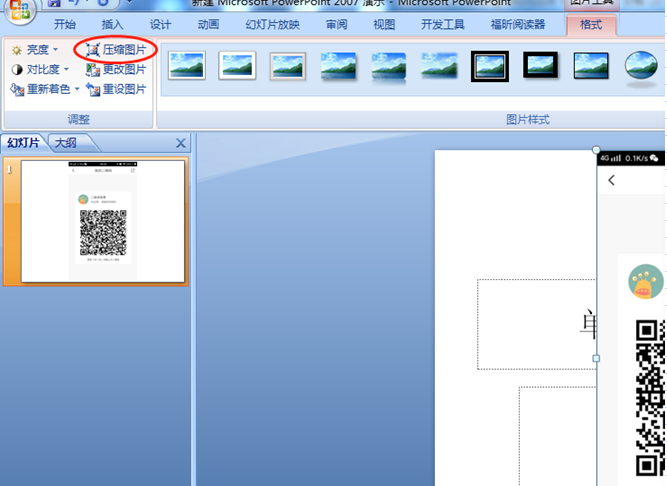The image size is (667, 486).
Task: Apply the sixth soft-edge picture style
Action: (x=439, y=66)
